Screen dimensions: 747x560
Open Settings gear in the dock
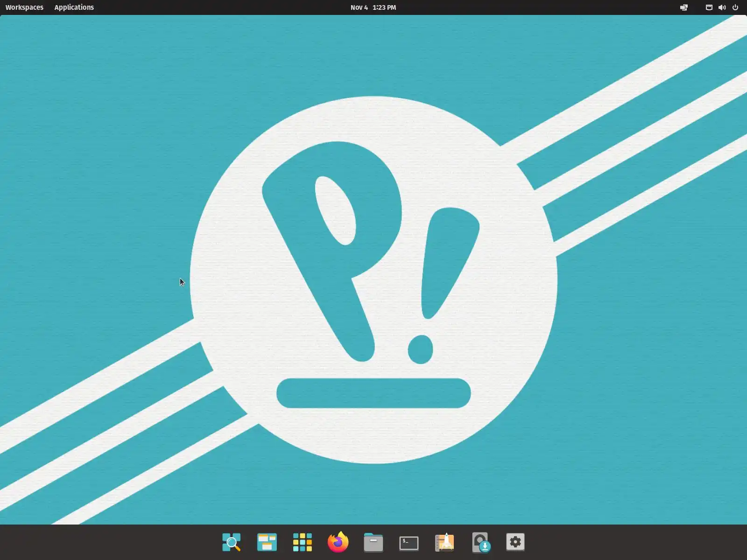pyautogui.click(x=515, y=542)
